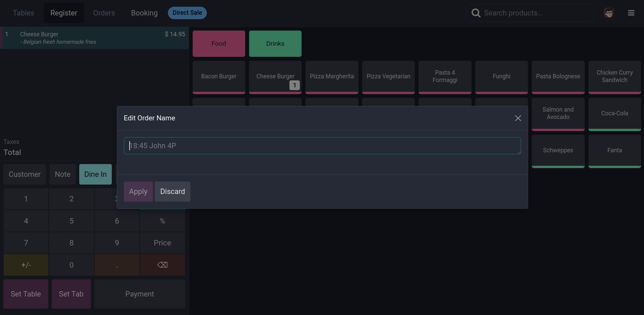
Task: Click the Direct Sale badge
Action: coord(187,13)
